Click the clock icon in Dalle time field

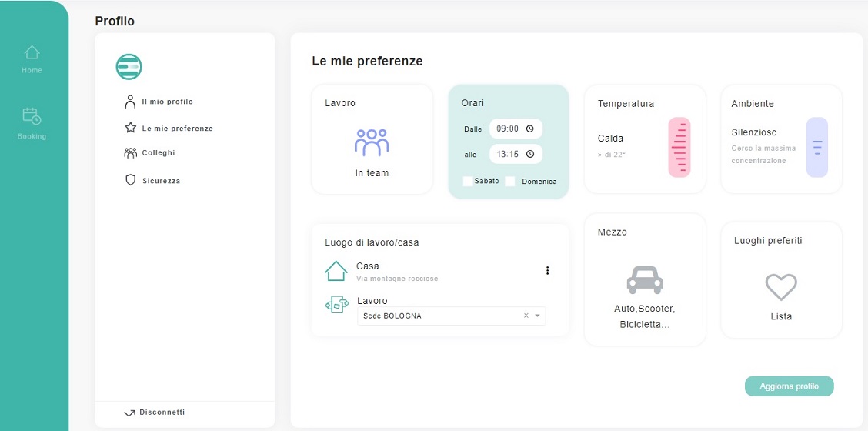click(x=530, y=129)
